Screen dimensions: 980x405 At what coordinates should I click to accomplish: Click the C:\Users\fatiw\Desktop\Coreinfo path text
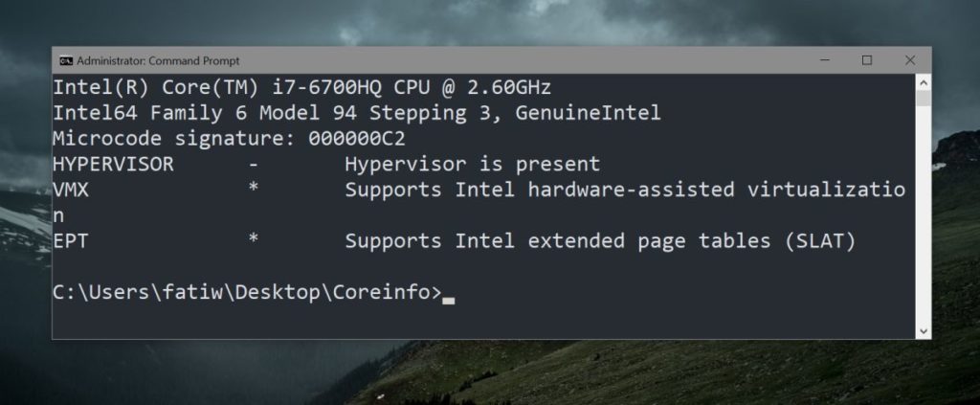coord(247,293)
